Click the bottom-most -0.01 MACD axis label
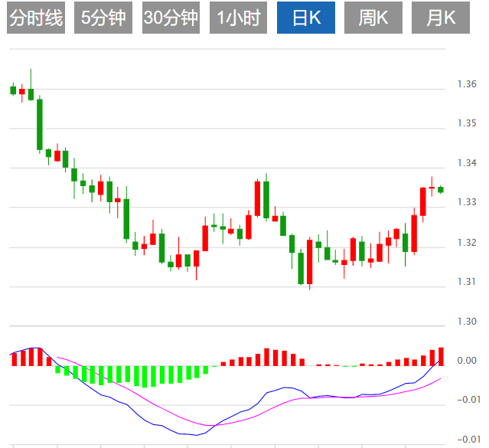Image resolution: width=489 pixels, height=448 pixels. coord(466,439)
